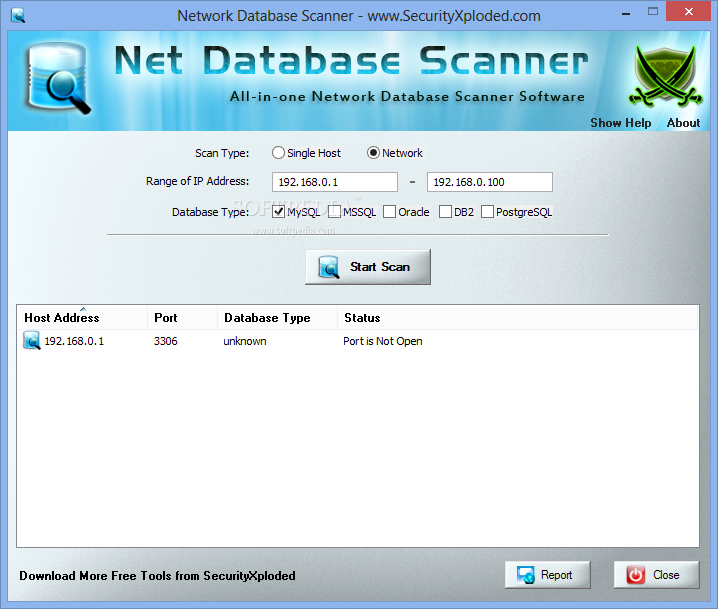718x609 pixels.
Task: Sort by Status column header
Action: [x=517, y=318]
